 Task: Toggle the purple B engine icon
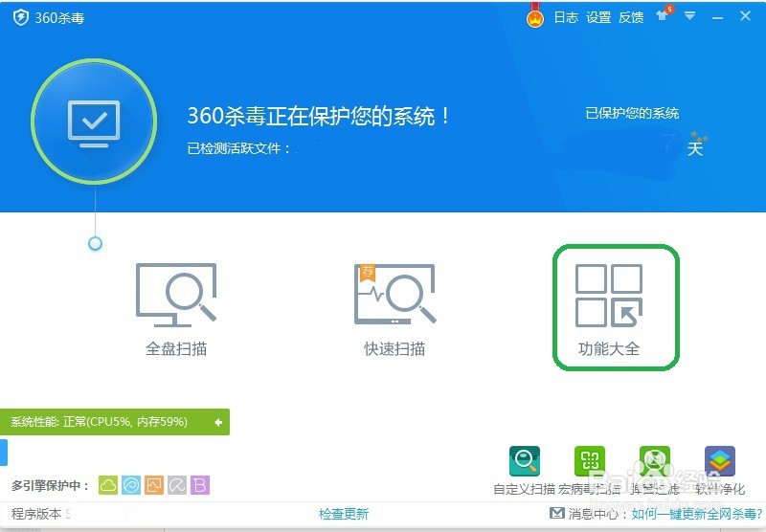pyautogui.click(x=200, y=485)
